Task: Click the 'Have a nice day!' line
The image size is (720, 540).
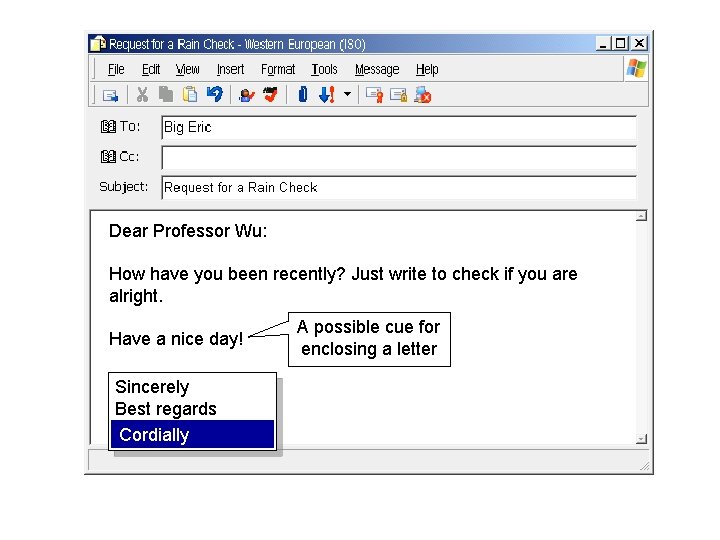Action: click(176, 339)
